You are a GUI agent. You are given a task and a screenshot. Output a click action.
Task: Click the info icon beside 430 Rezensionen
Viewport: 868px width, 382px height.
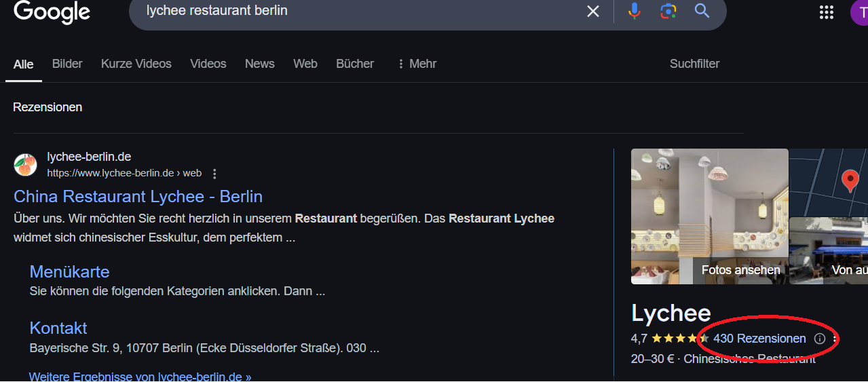tap(819, 339)
